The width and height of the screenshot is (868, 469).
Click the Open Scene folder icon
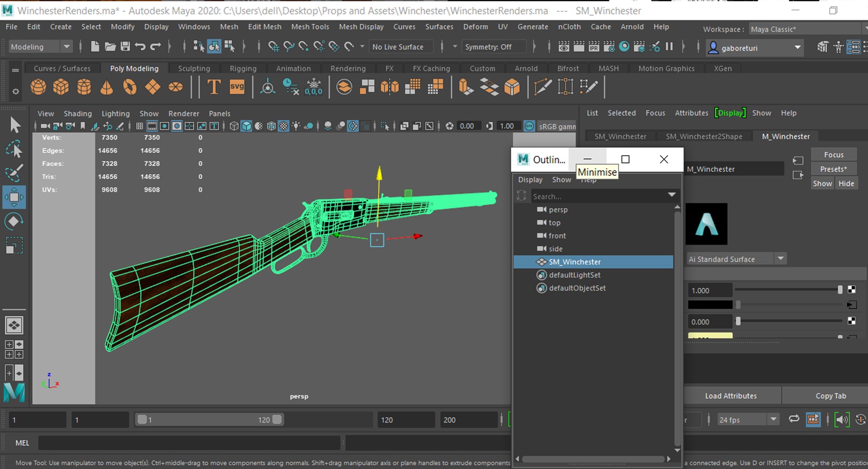[110, 47]
